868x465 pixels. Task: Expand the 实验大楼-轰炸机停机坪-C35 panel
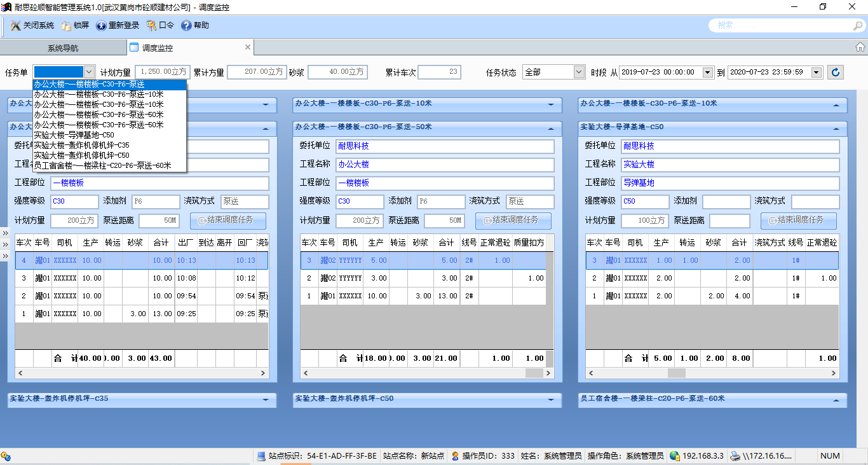tap(266, 400)
